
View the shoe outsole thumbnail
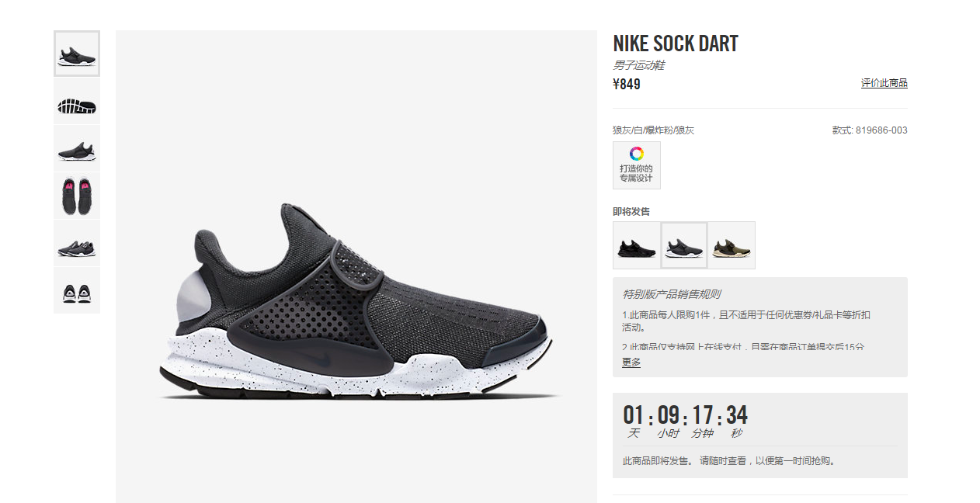point(77,102)
